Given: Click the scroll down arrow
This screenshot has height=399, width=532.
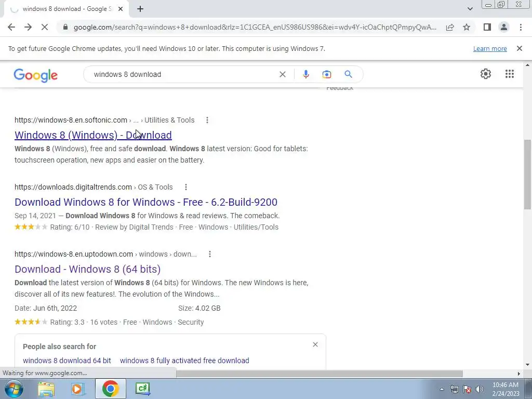Looking at the screenshot, I should tap(527, 365).
